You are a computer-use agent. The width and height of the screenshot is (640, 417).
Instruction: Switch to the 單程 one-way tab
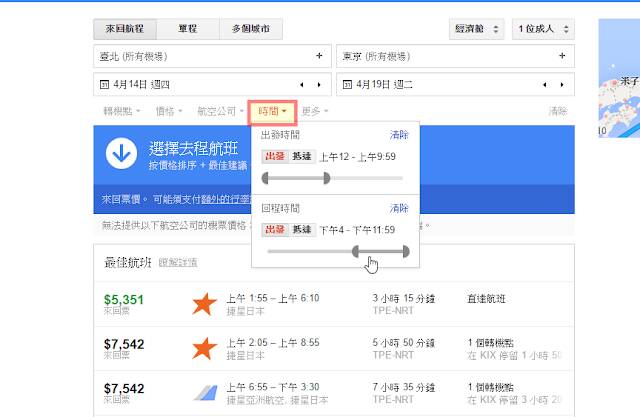tap(188, 29)
